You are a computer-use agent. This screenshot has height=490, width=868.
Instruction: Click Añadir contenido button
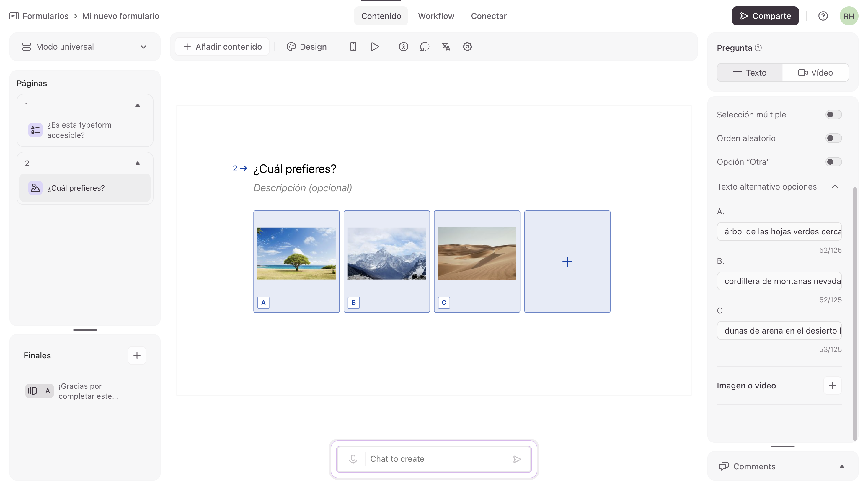(222, 47)
